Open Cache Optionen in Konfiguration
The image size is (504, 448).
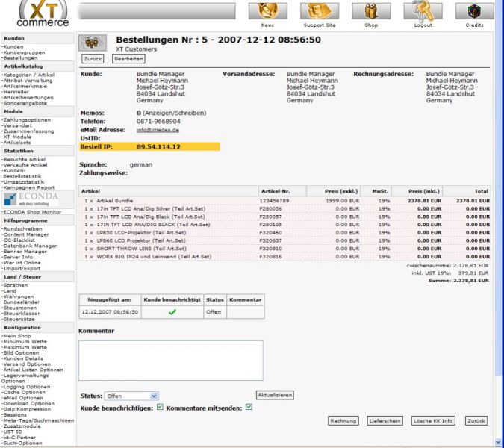tap(24, 393)
